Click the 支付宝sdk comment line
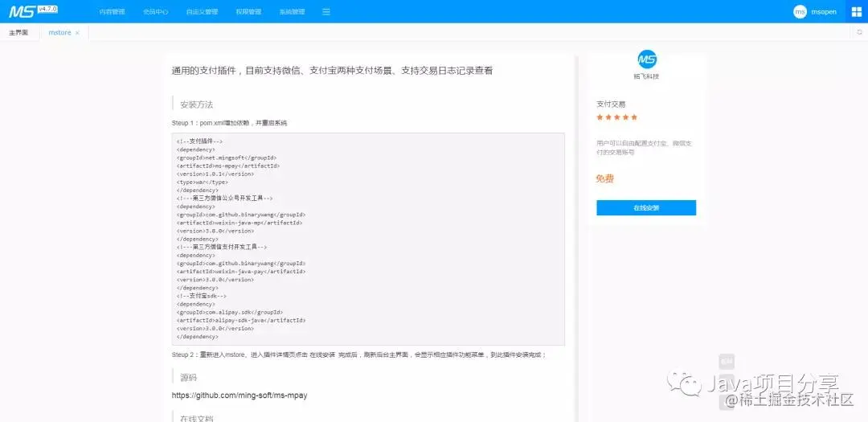 (x=202, y=296)
